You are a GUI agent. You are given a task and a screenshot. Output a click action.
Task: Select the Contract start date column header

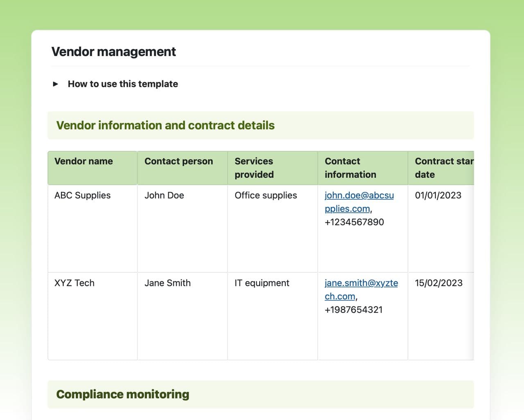[443, 168]
